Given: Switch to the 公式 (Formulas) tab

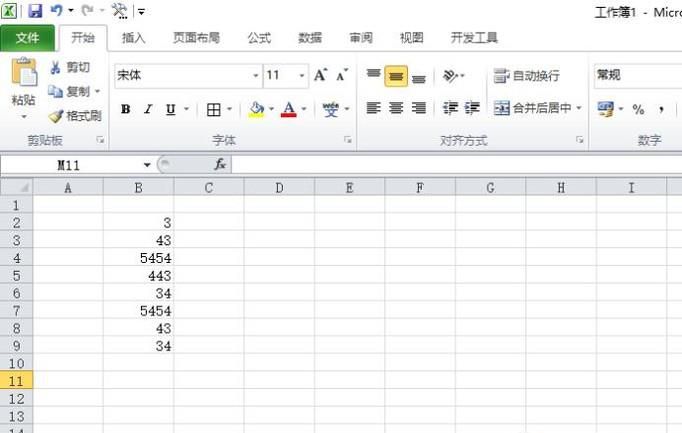Looking at the screenshot, I should click(259, 38).
